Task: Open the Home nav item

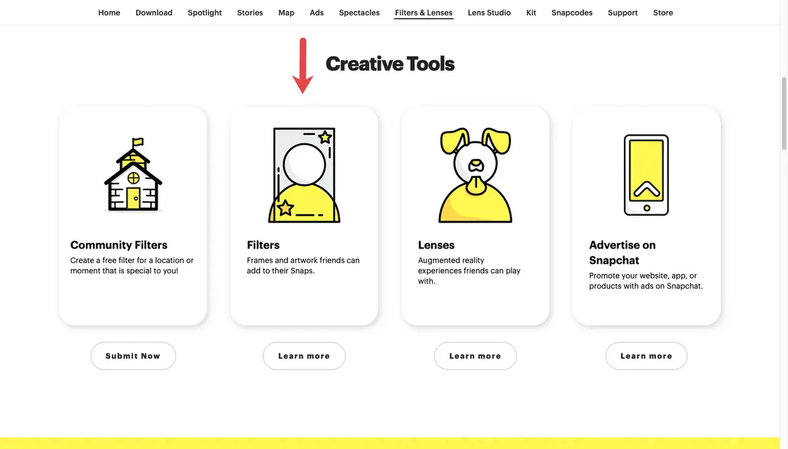Action: point(109,13)
